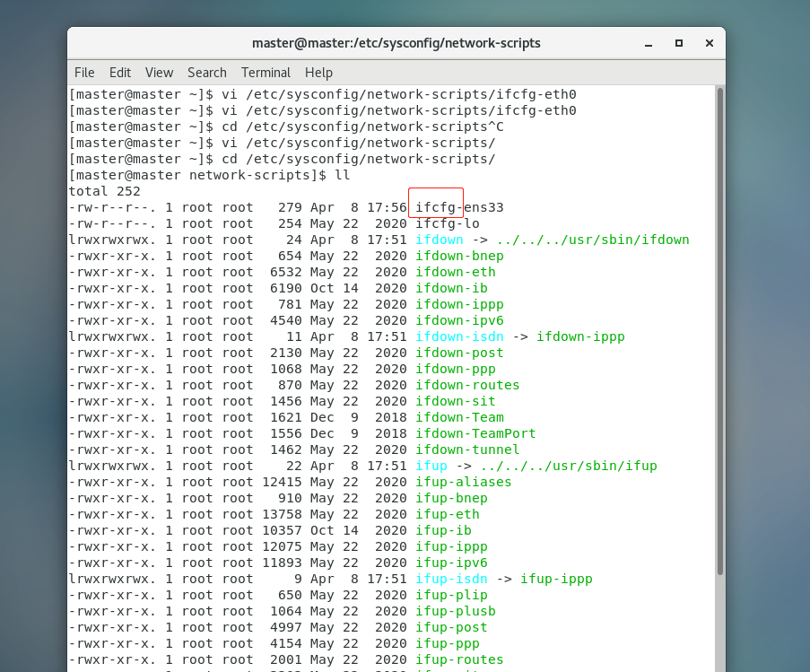Click the ifup-post file name
Viewport: 810px width, 672px height.
[451, 627]
